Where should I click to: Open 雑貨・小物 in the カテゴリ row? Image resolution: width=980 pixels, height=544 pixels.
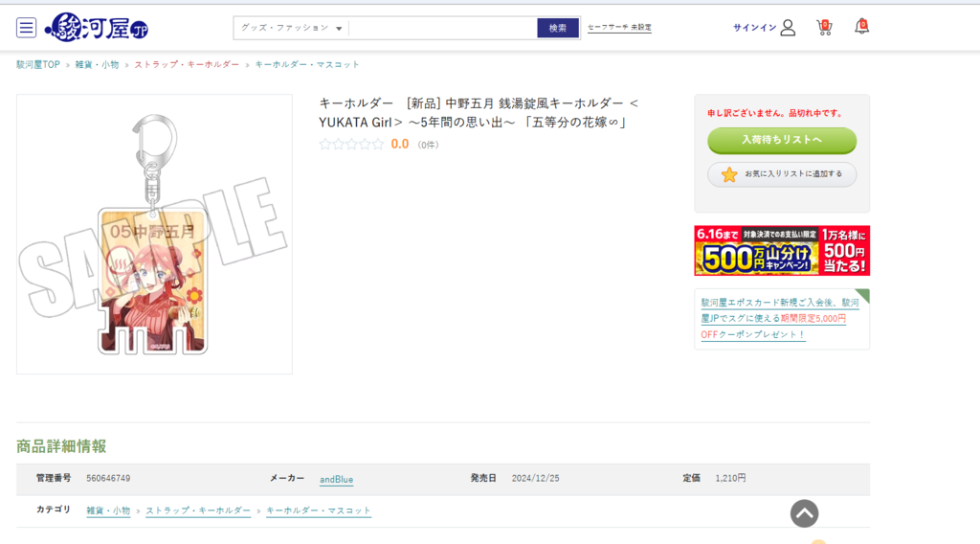108,510
